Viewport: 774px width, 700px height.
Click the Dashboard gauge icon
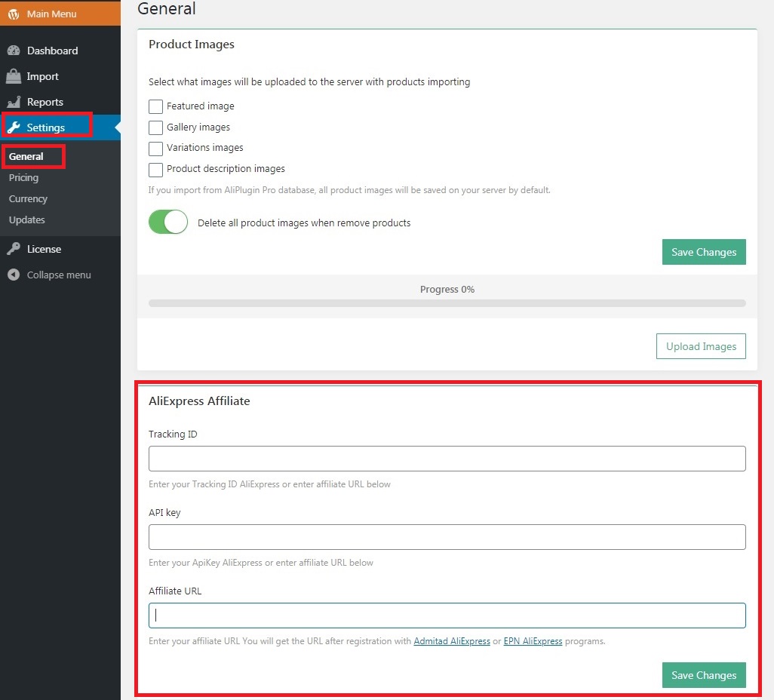click(x=14, y=51)
